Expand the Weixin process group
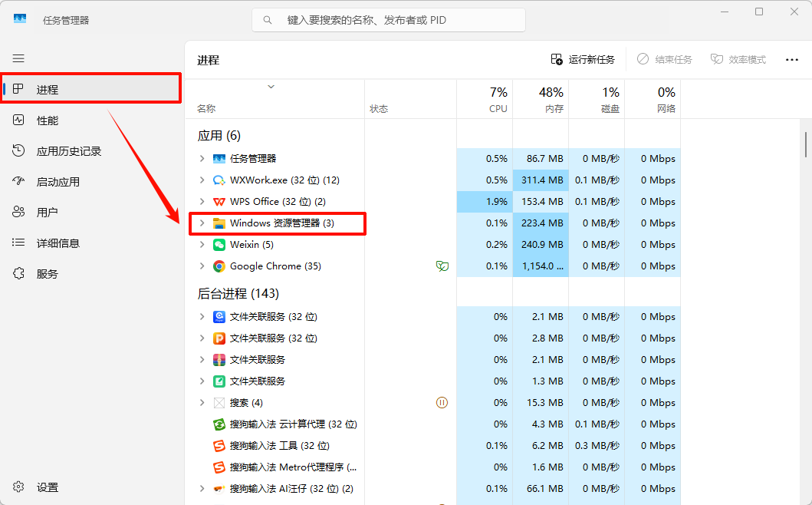 [x=202, y=245]
